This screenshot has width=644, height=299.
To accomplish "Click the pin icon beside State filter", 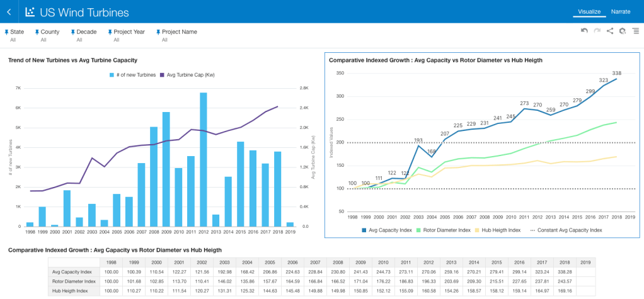I will point(7,31).
